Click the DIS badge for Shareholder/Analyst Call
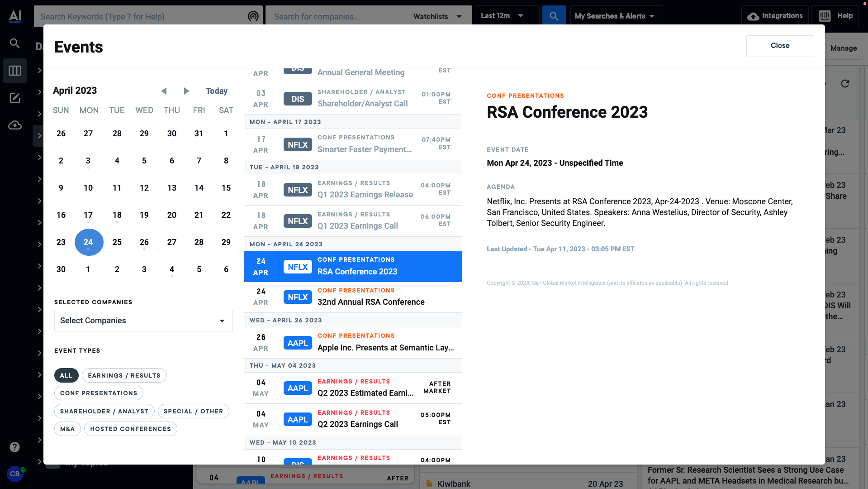Screen dimensions: 868x489 298,99
